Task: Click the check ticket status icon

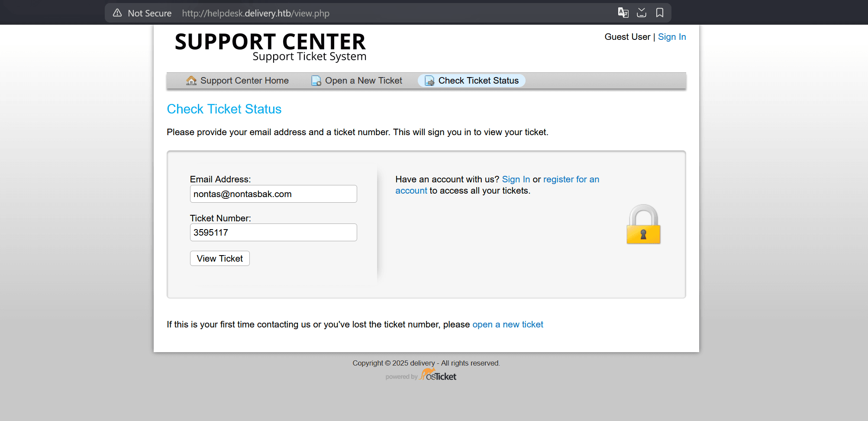Action: coord(429,81)
